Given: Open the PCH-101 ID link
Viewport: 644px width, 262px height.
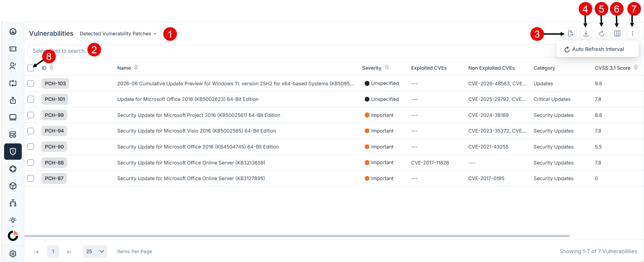Looking at the screenshot, I should tap(55, 99).
